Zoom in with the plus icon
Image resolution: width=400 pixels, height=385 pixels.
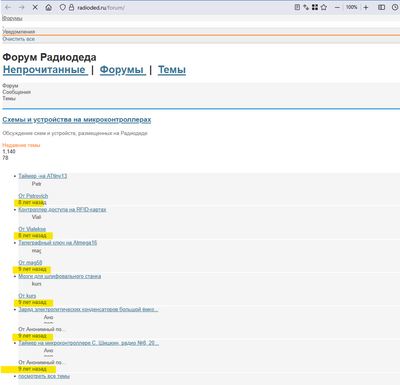[x=366, y=7]
